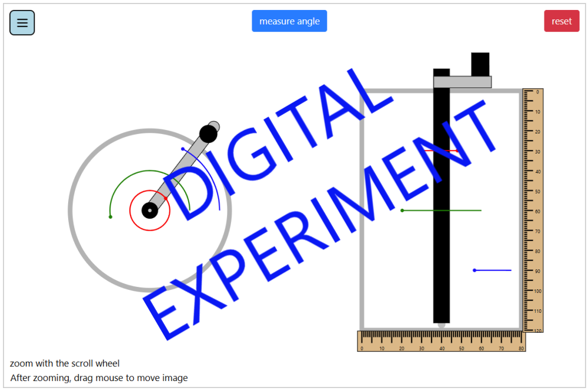Viewport: 588px width, 391px height.
Task: Click the green dot on horizontal green line
Action: coord(402,210)
